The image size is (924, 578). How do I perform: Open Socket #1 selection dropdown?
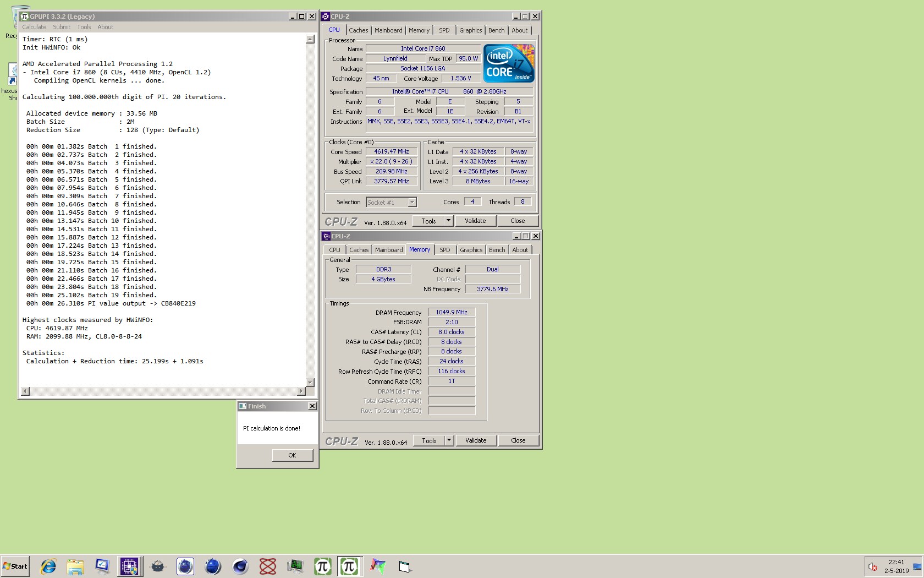tap(392, 203)
